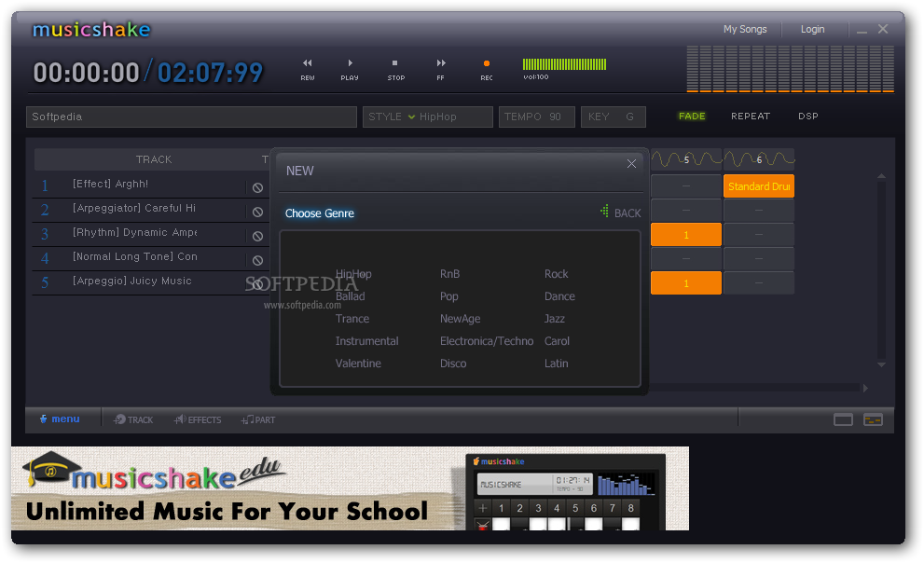Open the STYLE HipHop dropdown
Screen dimensions: 924x563
click(x=428, y=117)
